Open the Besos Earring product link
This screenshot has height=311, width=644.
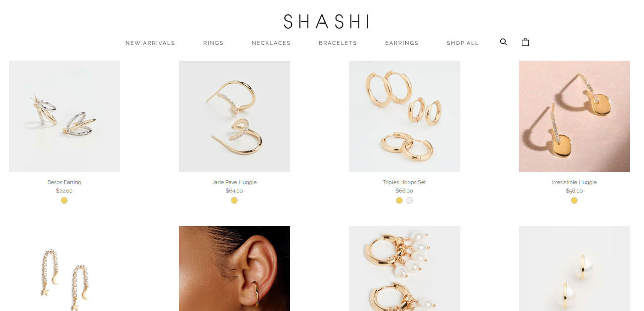(x=64, y=182)
